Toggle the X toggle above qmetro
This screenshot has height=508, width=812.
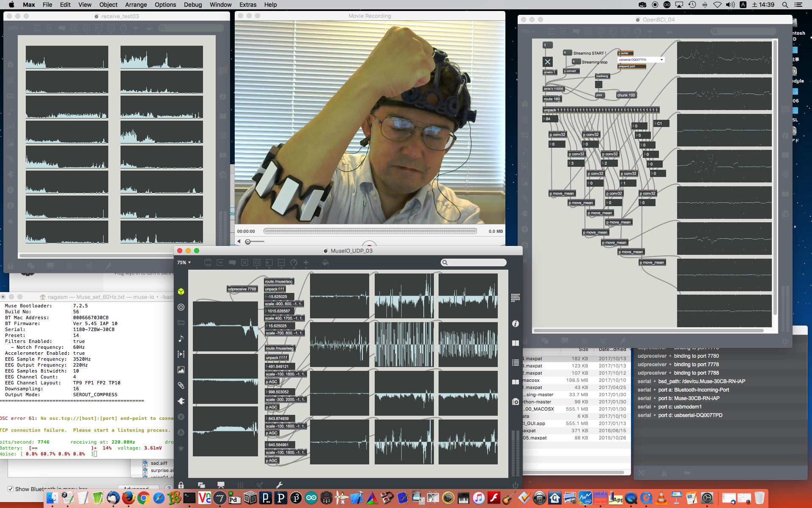[547, 62]
